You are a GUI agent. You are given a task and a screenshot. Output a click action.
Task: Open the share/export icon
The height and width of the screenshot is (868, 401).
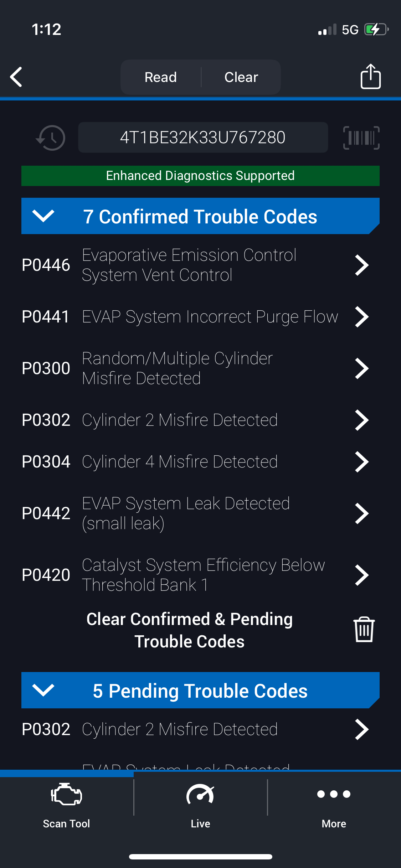point(370,77)
